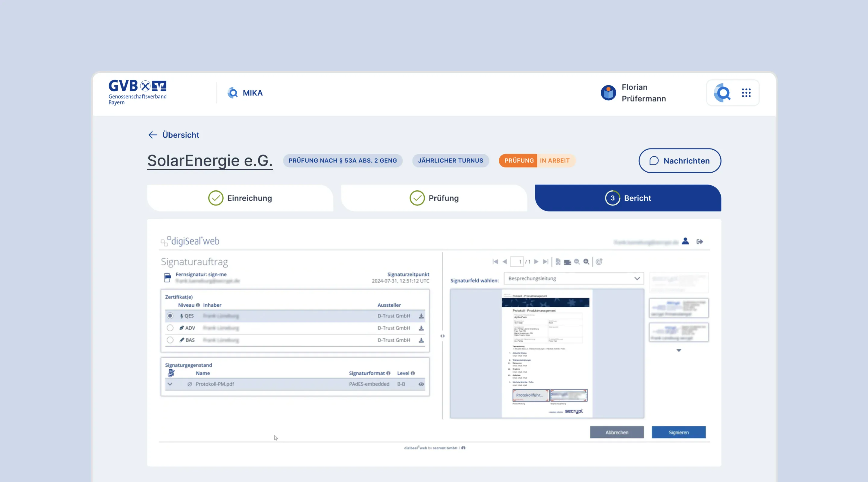Screen dimensions: 868x482
Task: Go to the previous document page
Action: coord(505,262)
